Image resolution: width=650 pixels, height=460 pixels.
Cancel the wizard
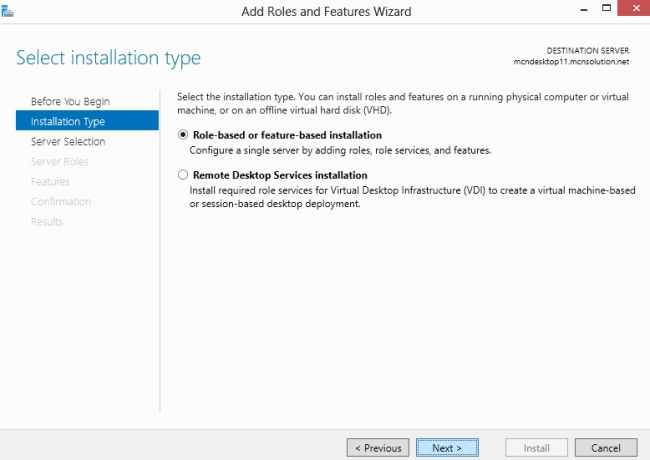(606, 448)
